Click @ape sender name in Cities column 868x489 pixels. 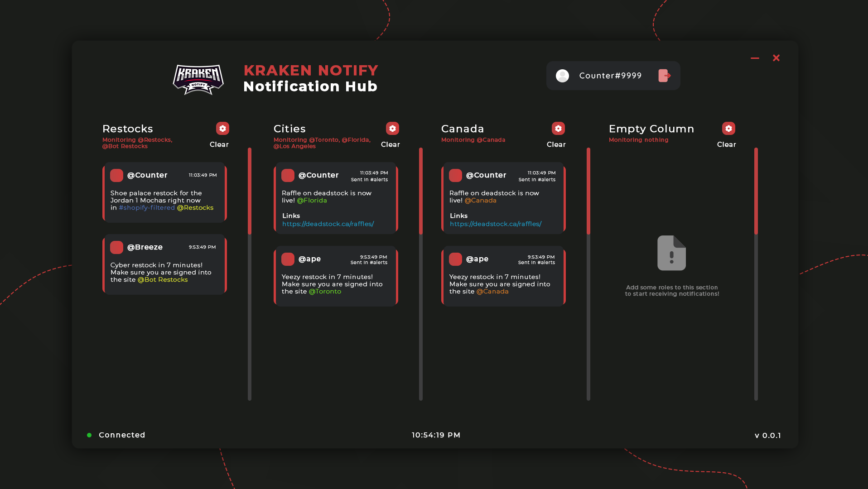tap(309, 259)
